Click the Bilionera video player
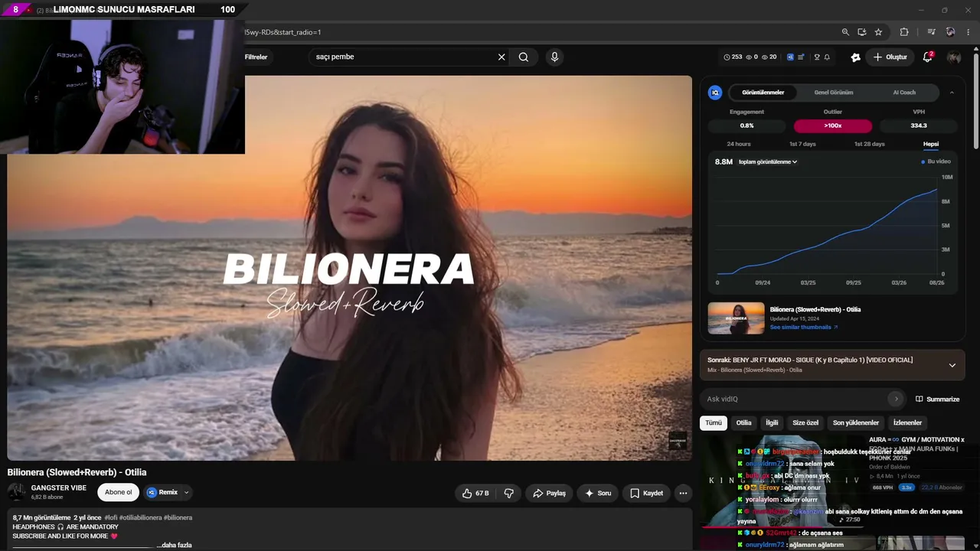This screenshot has height=551, width=980. 350,268
